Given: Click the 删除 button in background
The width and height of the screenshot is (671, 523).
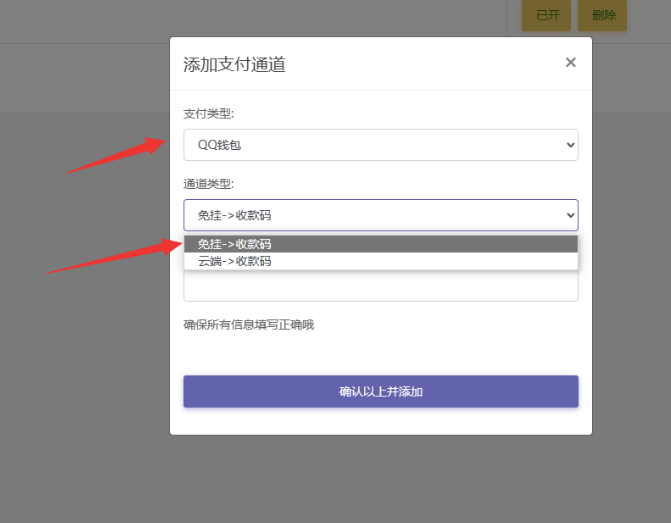Looking at the screenshot, I should point(603,15).
